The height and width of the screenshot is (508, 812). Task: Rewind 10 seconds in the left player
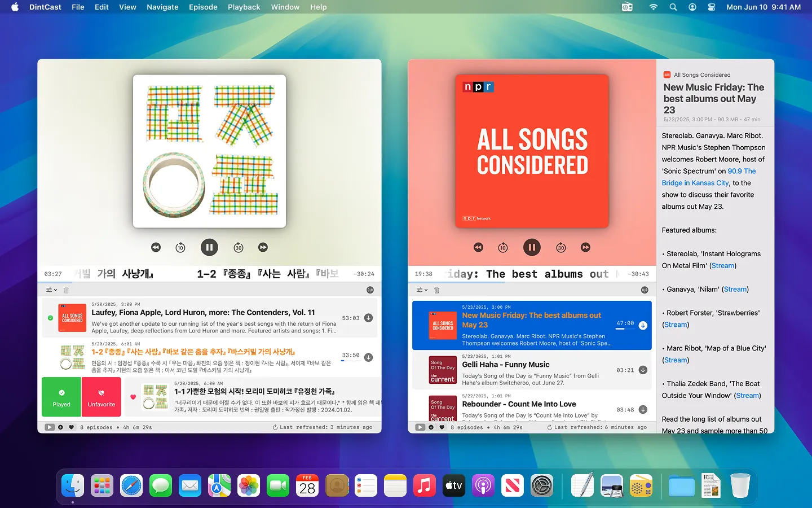[180, 247]
